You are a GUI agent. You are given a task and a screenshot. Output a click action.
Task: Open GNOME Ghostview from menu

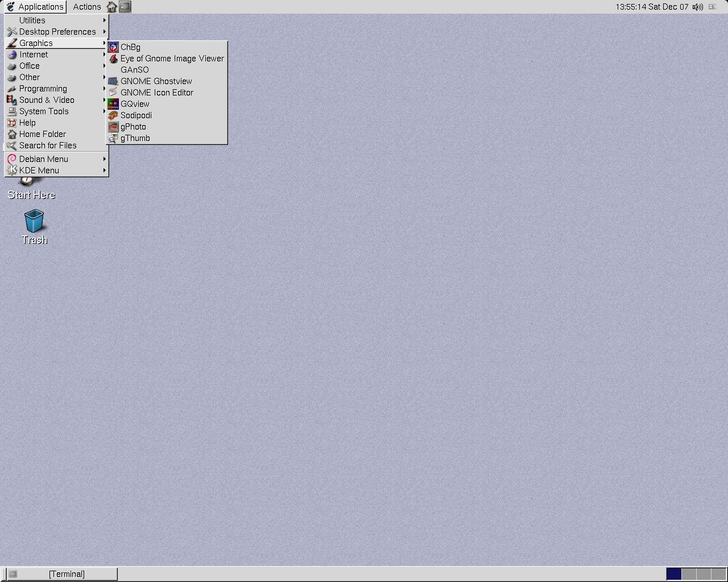pos(156,81)
